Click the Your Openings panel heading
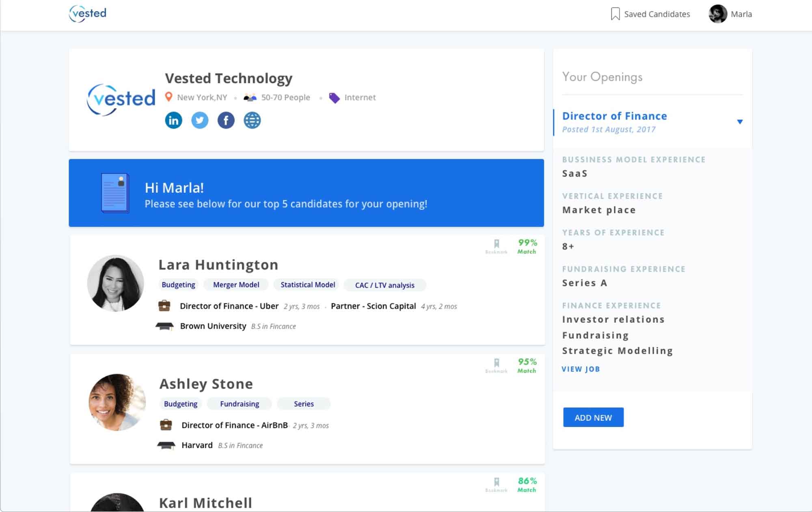 pyautogui.click(x=602, y=77)
